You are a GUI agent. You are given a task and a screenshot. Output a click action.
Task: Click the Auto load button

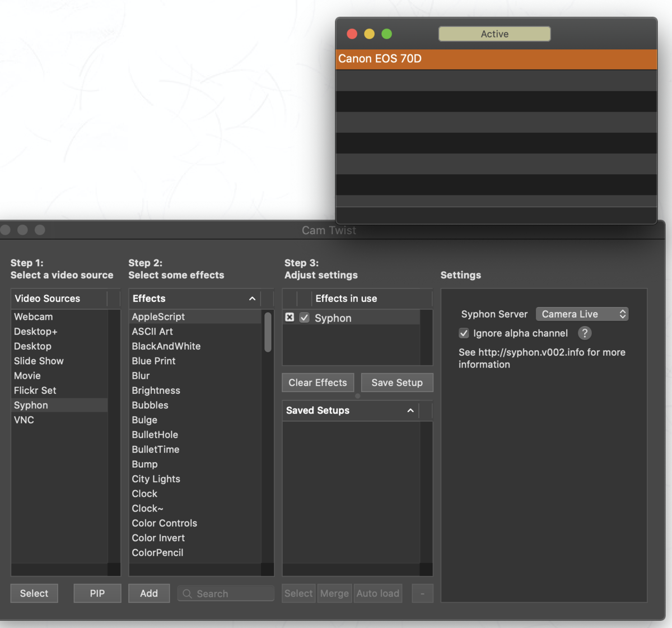tap(378, 593)
